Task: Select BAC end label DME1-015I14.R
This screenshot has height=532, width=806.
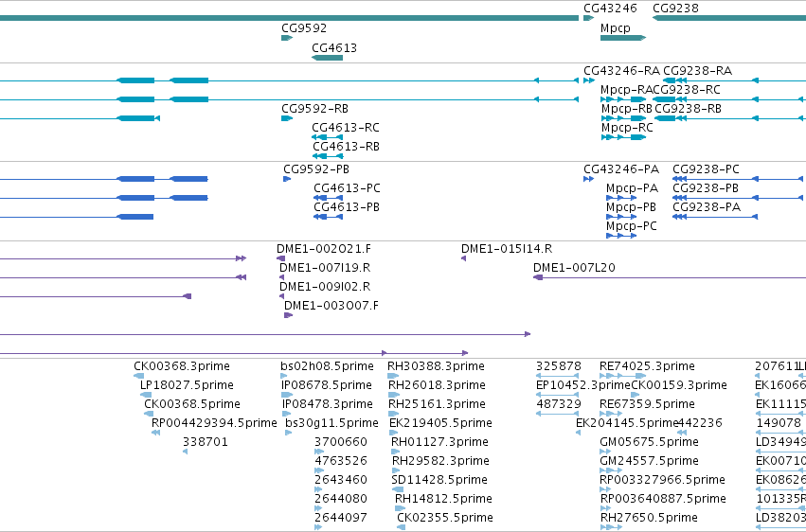Action: pyautogui.click(x=507, y=249)
